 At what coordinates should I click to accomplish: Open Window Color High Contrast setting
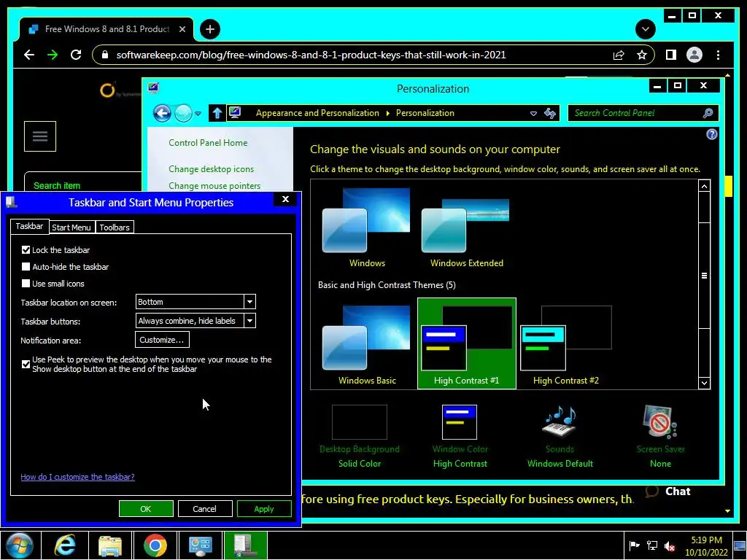point(460,436)
